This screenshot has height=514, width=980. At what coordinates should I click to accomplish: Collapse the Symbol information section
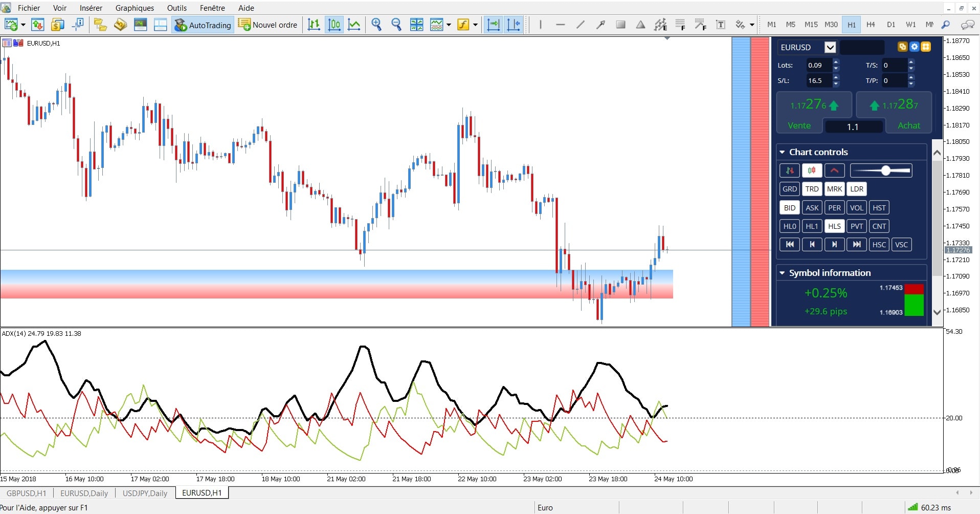[783, 273]
